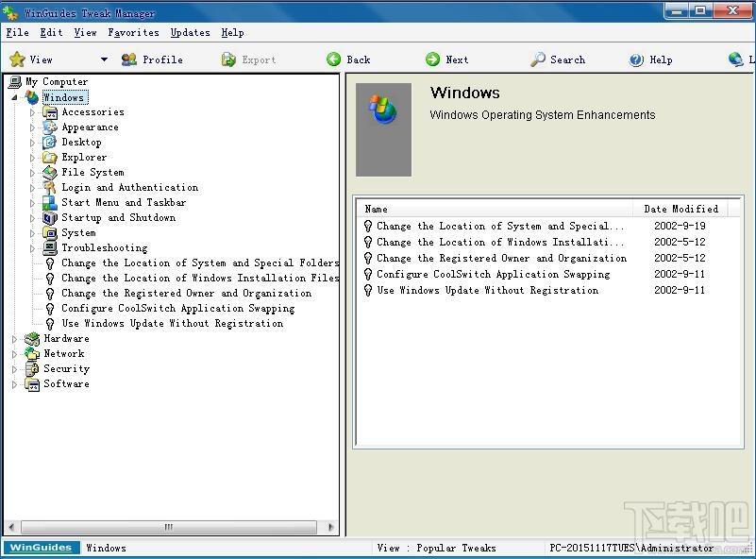Select tree item Change the Registered Owner and Organization
756x559 pixels.
point(186,294)
